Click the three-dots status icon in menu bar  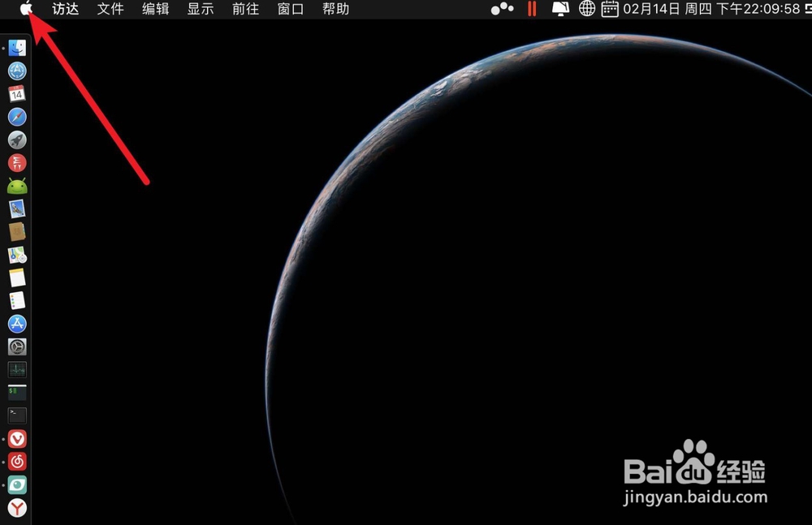[x=502, y=9]
